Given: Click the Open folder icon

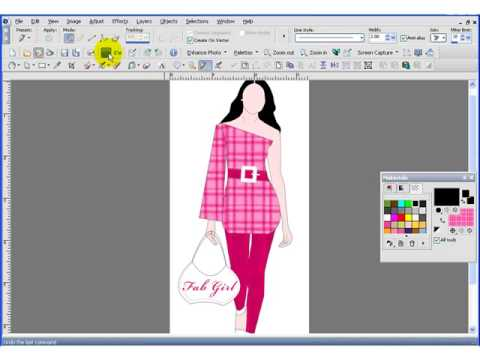Looking at the screenshot, I should click(x=27, y=53).
